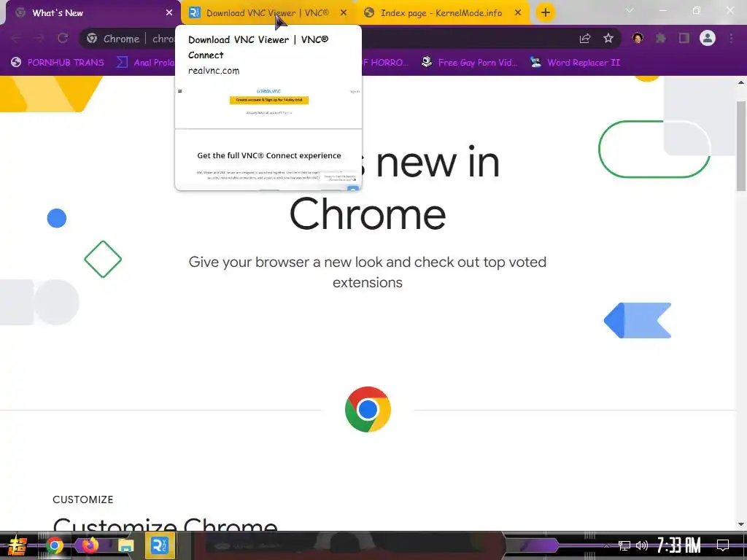
Task: Launch Firefox from the taskbar
Action: (x=90, y=545)
